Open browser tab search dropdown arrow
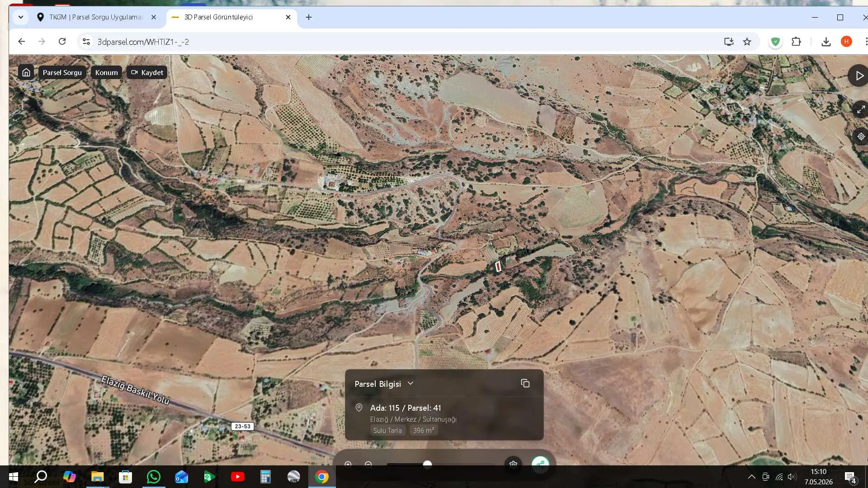This screenshot has height=488, width=868. pyautogui.click(x=21, y=17)
